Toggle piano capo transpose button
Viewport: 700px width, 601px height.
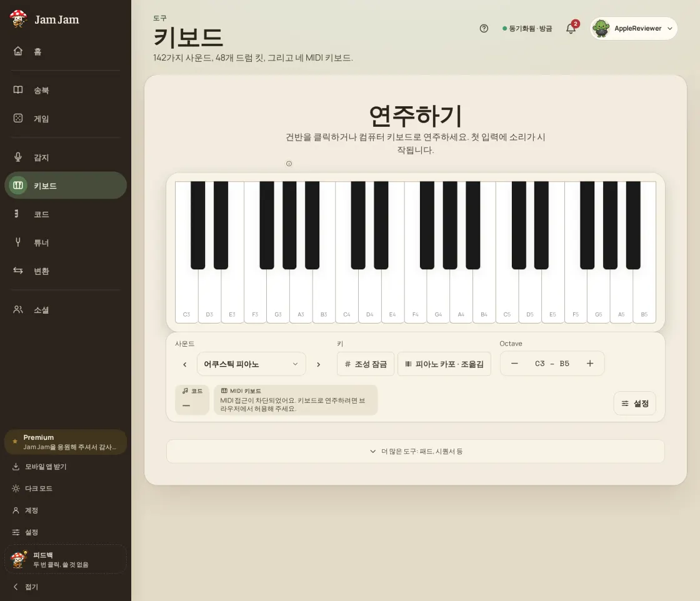pos(444,364)
